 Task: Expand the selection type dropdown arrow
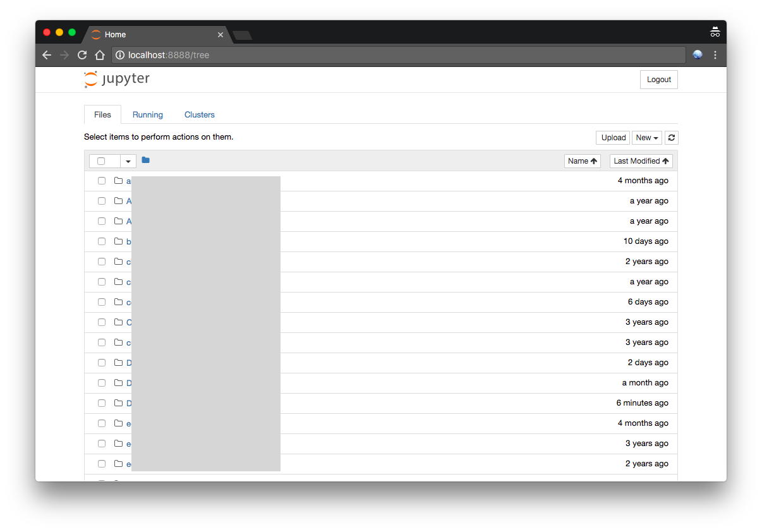[x=128, y=161]
